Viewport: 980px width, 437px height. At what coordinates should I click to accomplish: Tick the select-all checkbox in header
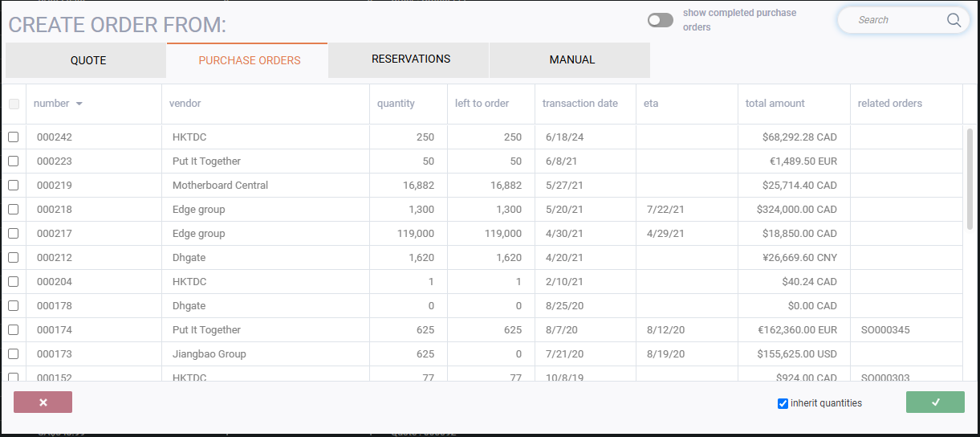pos(14,104)
